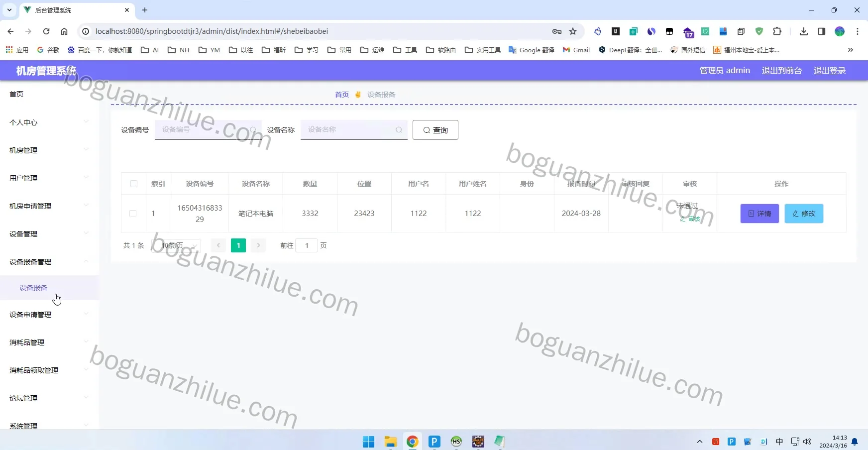Open the Chrome profile avatar
This screenshot has height=450, width=868.
pyautogui.click(x=840, y=31)
